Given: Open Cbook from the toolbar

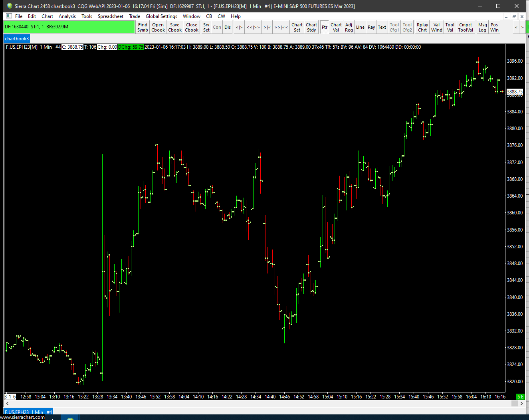Looking at the screenshot, I should (158, 27).
